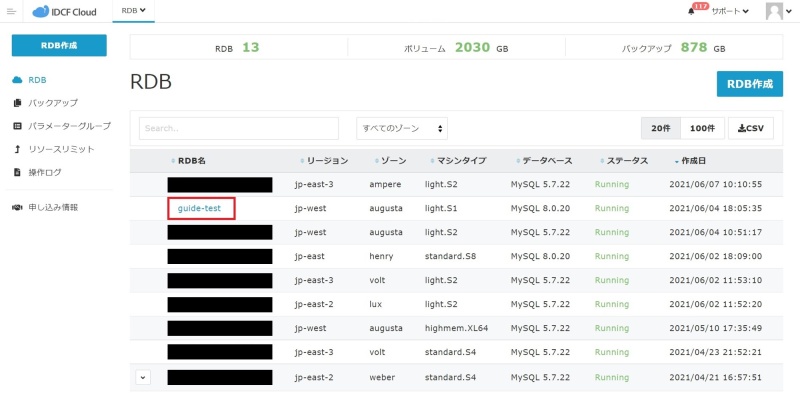This screenshot has height=395, width=800.
Task: Sort table by ステータス column
Action: point(624,161)
